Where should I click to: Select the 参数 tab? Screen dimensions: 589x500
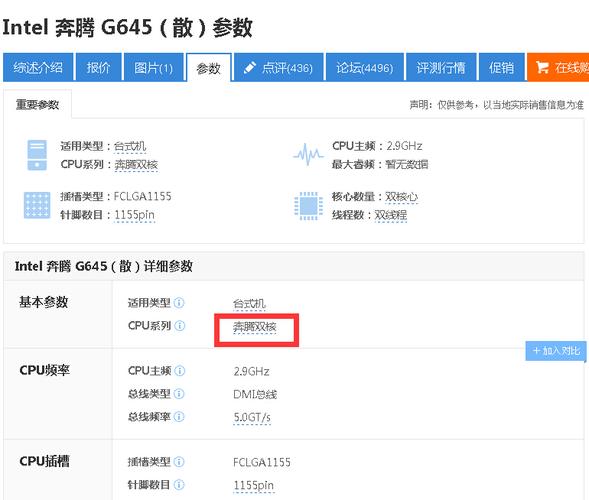pos(208,68)
